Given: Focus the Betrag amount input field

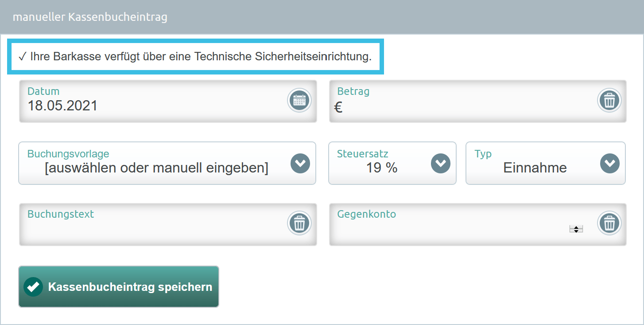Looking at the screenshot, I should (x=477, y=102).
